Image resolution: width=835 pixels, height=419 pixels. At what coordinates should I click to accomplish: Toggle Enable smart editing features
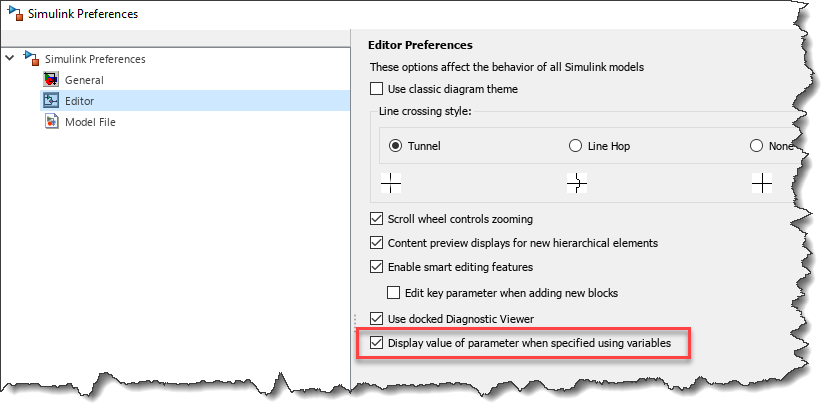377,267
